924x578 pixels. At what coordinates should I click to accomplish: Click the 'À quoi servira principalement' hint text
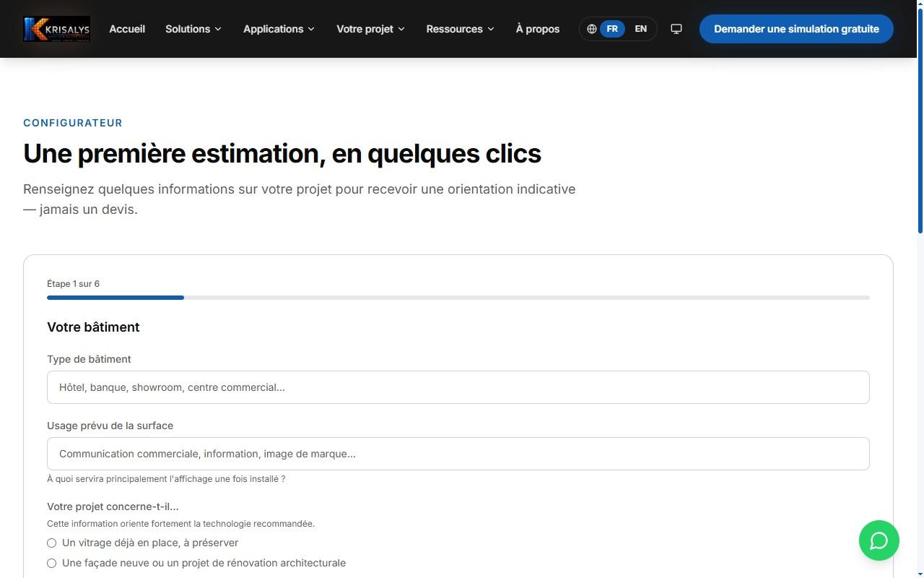click(x=166, y=479)
